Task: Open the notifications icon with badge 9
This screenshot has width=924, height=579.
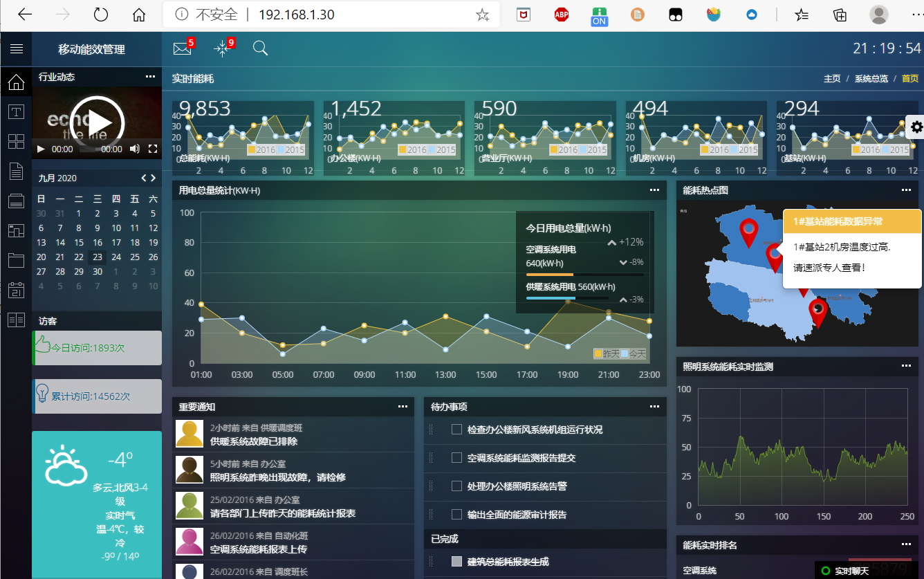Action: click(222, 48)
